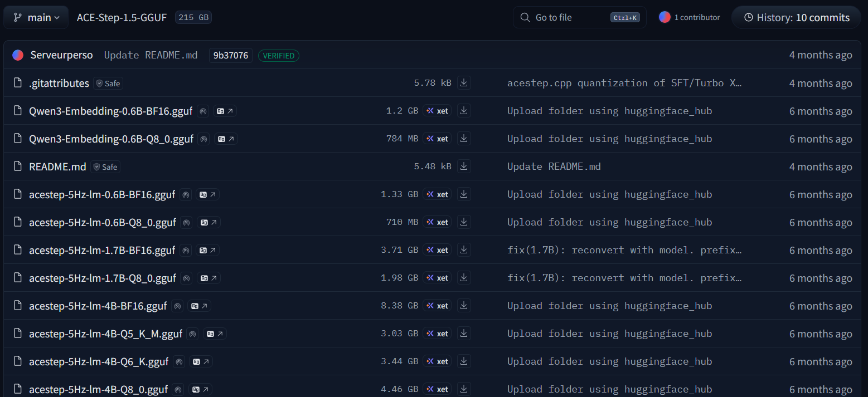Open the Upload folder commit message for acestep-5Hz-lm-4B-BF16.gguf
The height and width of the screenshot is (397, 868).
[610, 306]
